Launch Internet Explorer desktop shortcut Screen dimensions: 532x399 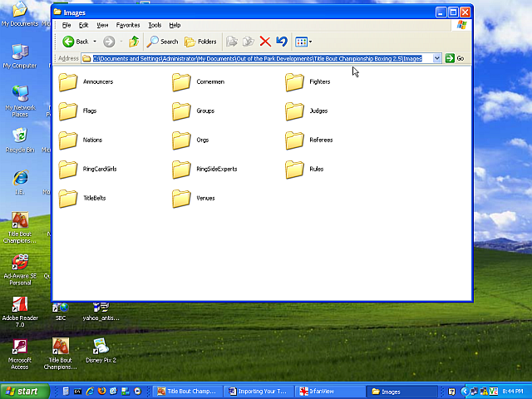[20, 182]
